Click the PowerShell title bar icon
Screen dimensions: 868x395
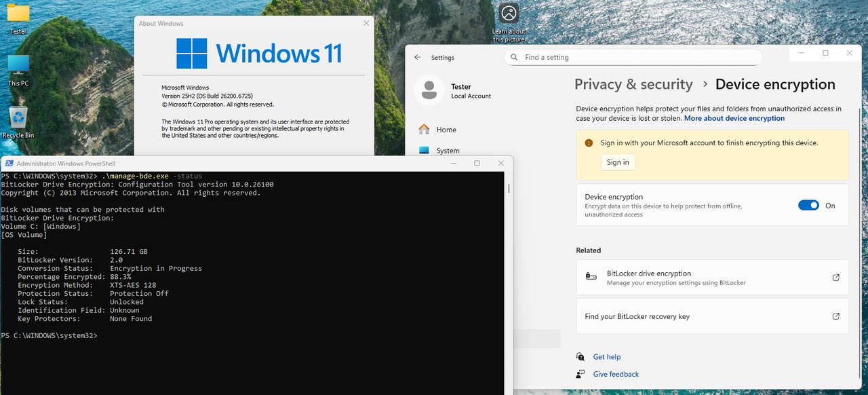tap(9, 164)
